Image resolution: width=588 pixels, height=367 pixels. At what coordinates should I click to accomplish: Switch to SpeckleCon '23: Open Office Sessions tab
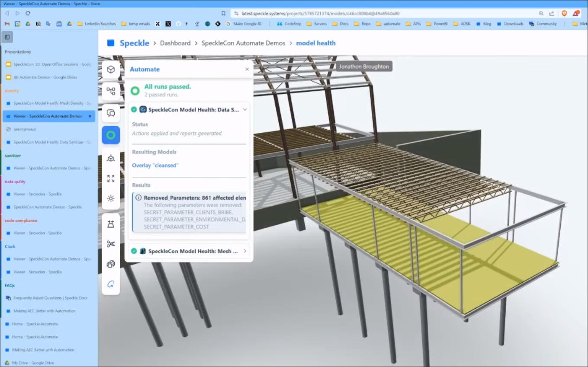pos(49,64)
